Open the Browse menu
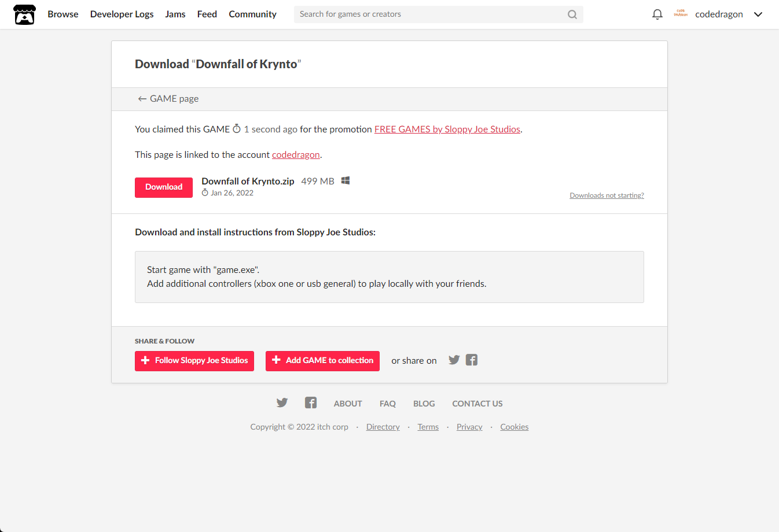Screen dimensions: 779x532 (x=63, y=14)
